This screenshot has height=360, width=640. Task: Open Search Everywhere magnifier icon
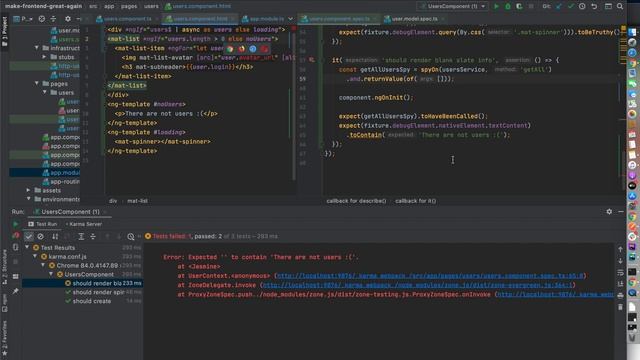pos(620,6)
